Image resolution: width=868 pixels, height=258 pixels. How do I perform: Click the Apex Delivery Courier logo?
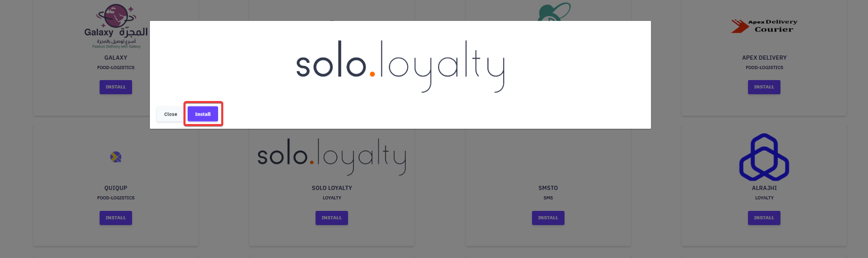click(x=764, y=26)
